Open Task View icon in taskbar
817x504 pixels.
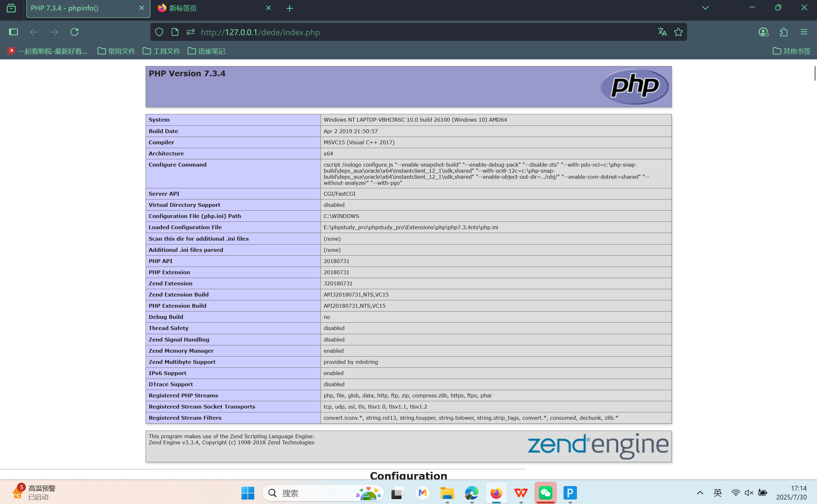tap(398, 493)
